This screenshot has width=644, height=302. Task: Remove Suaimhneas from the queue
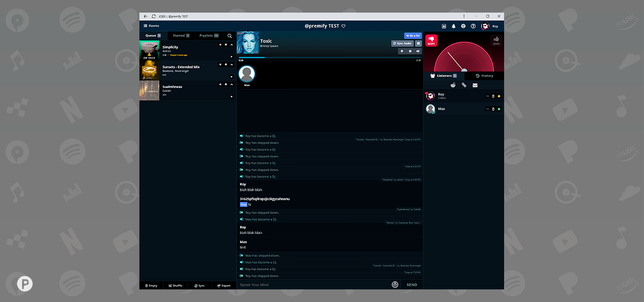click(x=220, y=84)
